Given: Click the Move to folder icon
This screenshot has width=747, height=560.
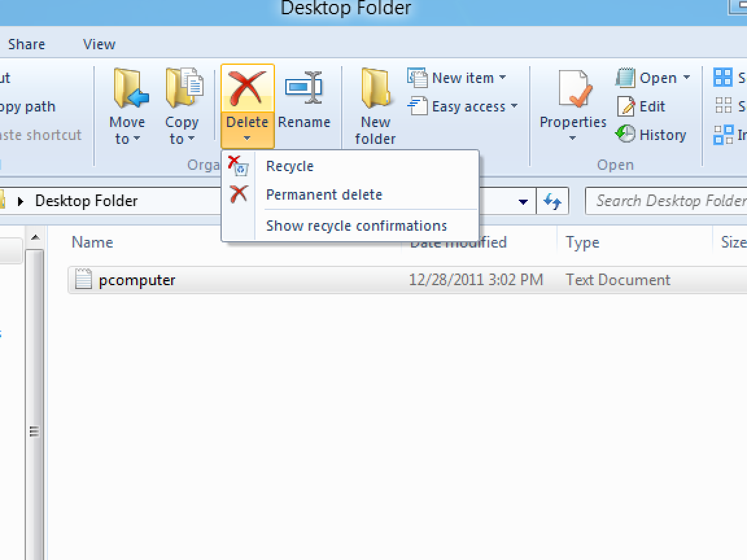Looking at the screenshot, I should coord(130,88).
